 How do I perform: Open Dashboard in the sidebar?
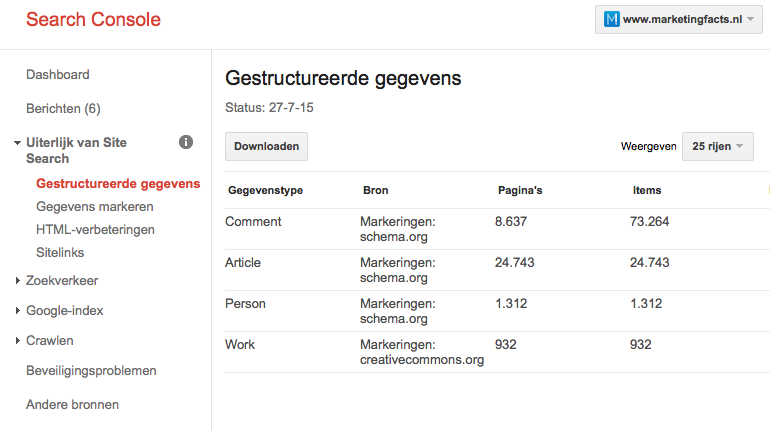(x=58, y=75)
